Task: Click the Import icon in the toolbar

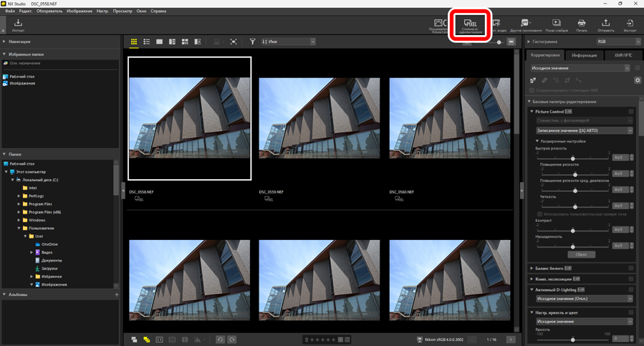Action: [18, 25]
